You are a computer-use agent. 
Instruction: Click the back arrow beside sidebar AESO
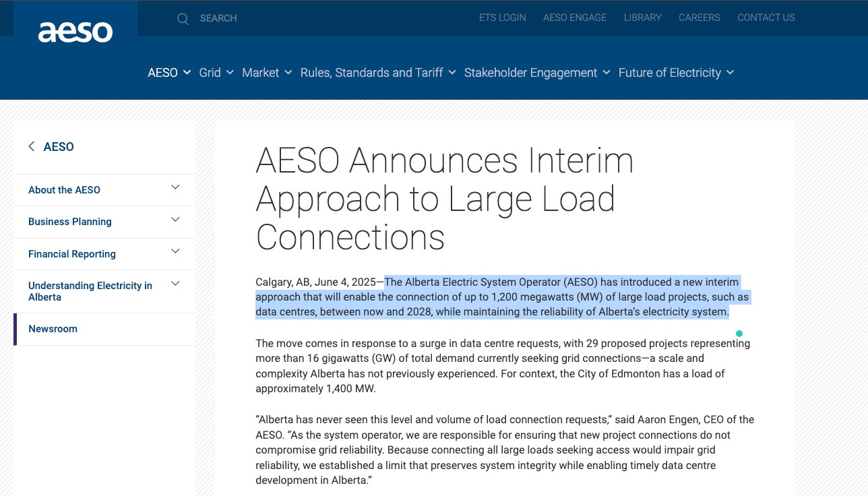[x=31, y=146]
